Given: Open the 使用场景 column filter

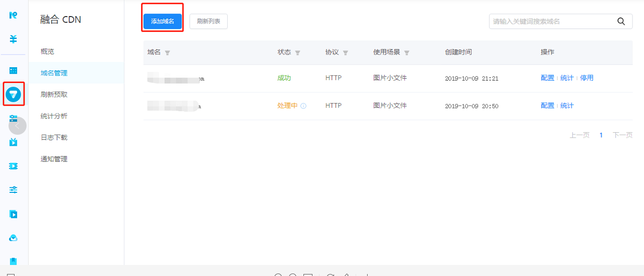Looking at the screenshot, I should point(407,53).
